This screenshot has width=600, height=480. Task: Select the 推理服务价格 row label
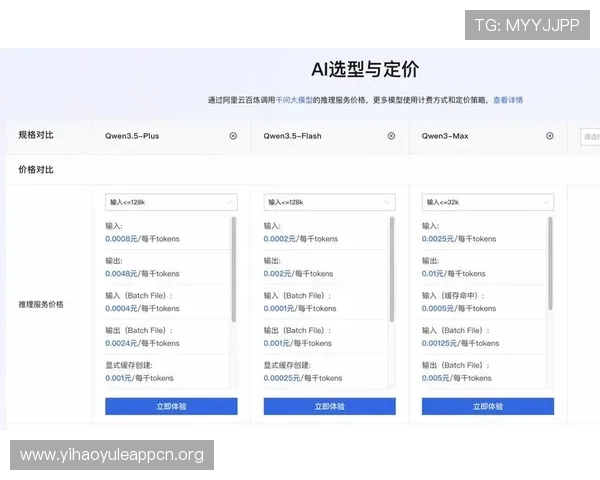pos(41,305)
